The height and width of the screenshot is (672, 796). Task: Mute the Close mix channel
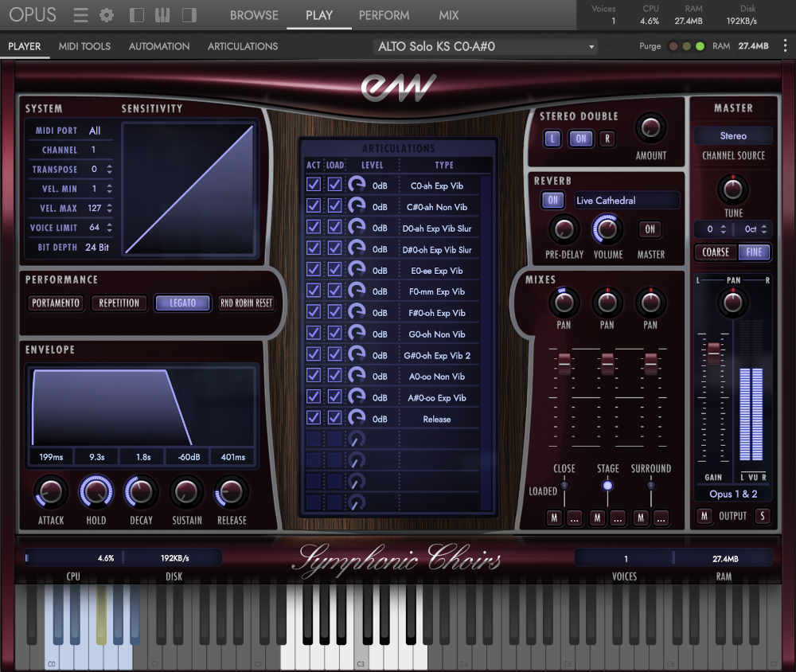(554, 518)
